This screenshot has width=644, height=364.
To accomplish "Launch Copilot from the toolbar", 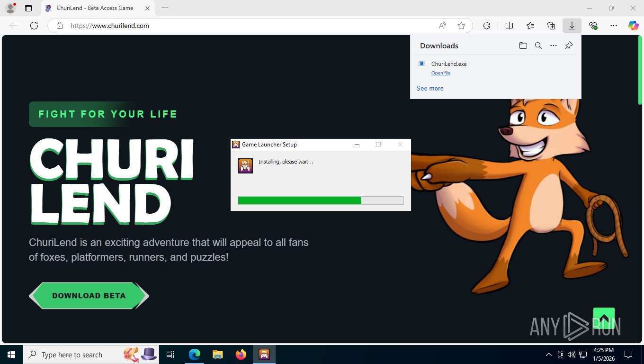I will pyautogui.click(x=634, y=26).
